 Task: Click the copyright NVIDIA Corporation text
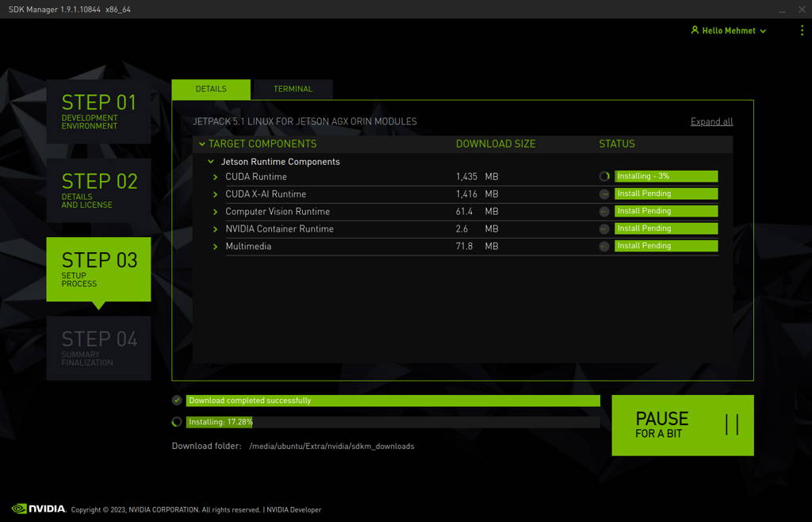166,509
